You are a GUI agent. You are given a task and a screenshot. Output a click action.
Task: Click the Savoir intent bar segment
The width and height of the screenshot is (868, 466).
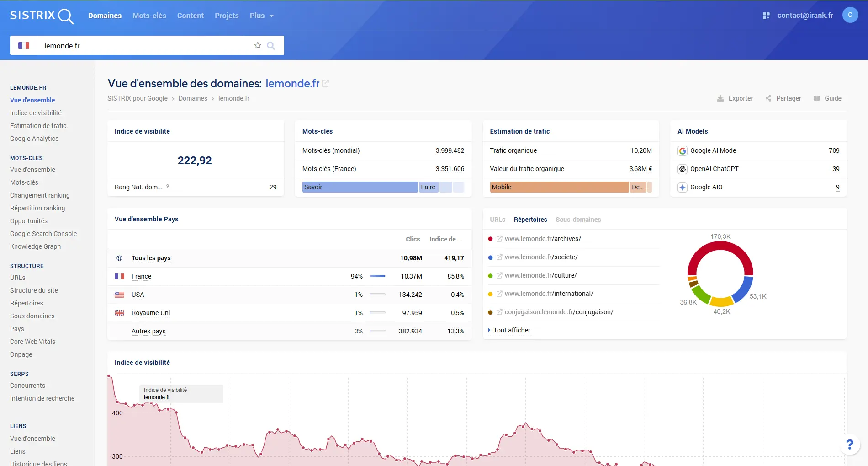pos(360,187)
